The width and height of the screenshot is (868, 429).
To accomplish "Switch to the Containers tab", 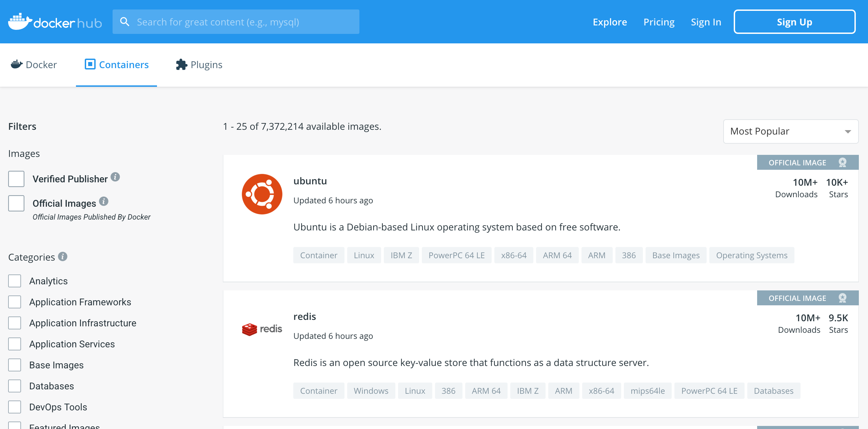I will (116, 65).
